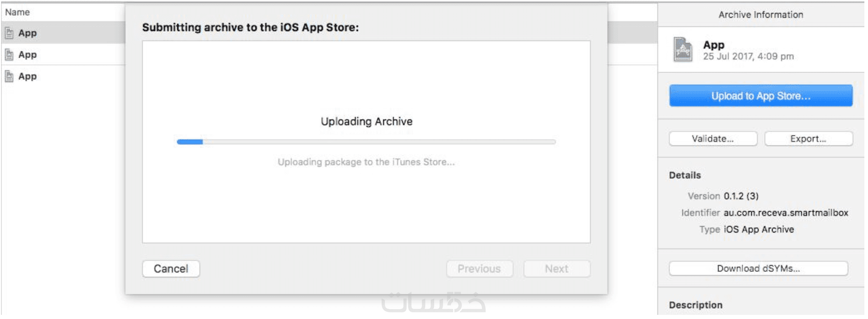Open the Export options

[x=808, y=139]
